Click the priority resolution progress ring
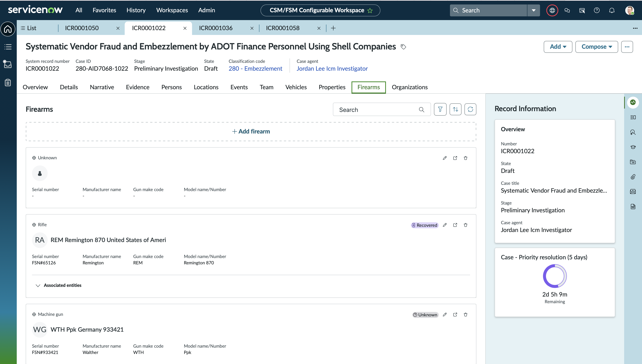642x364 pixels. [555, 276]
